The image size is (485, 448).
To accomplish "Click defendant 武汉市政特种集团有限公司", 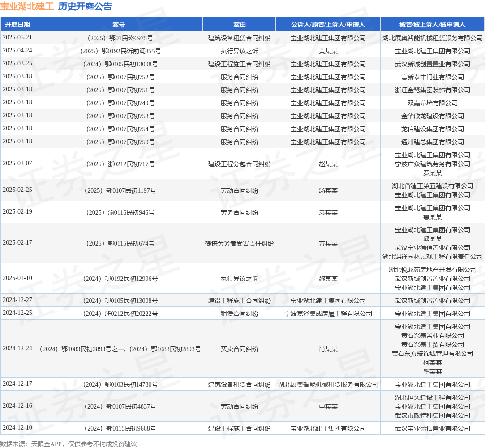I will pyautogui.click(x=433, y=415).
